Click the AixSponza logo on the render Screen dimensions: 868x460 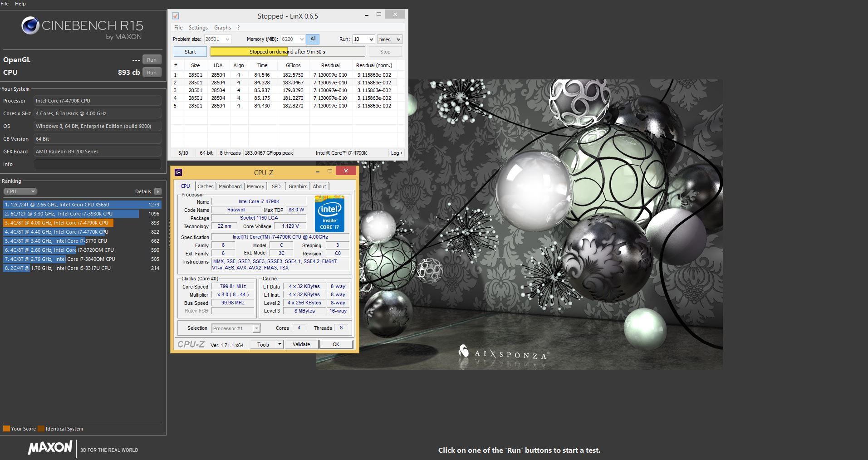coord(504,353)
